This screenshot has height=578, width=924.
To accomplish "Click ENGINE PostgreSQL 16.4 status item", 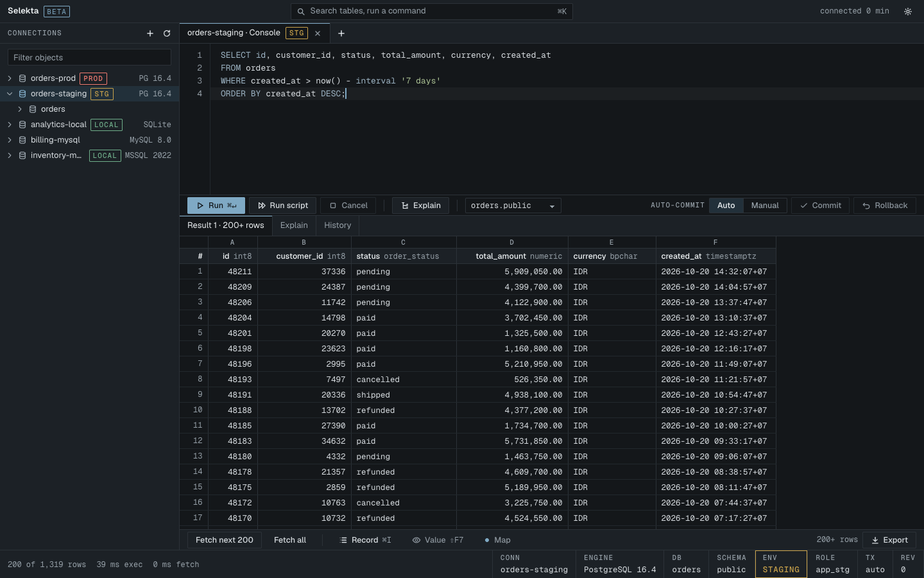I will tap(620, 564).
